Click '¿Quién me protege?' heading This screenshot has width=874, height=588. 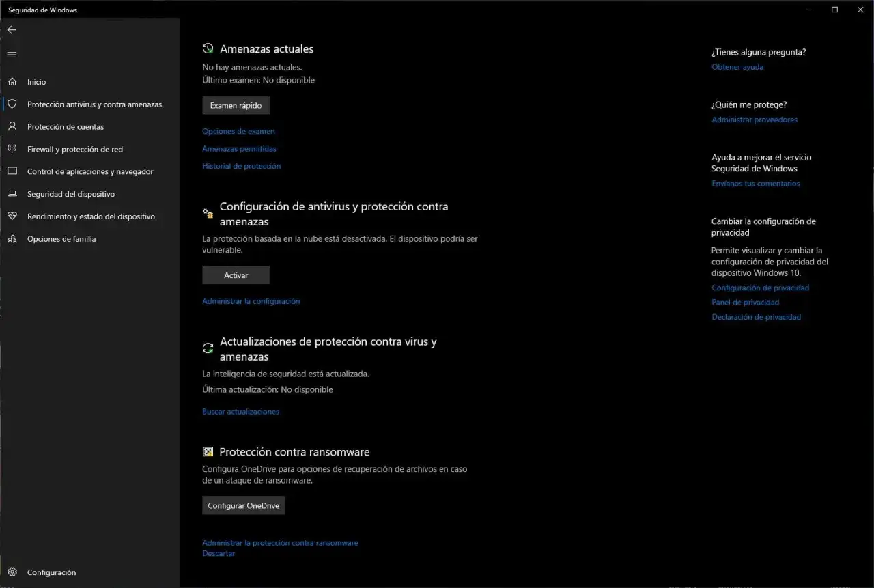pyautogui.click(x=749, y=104)
